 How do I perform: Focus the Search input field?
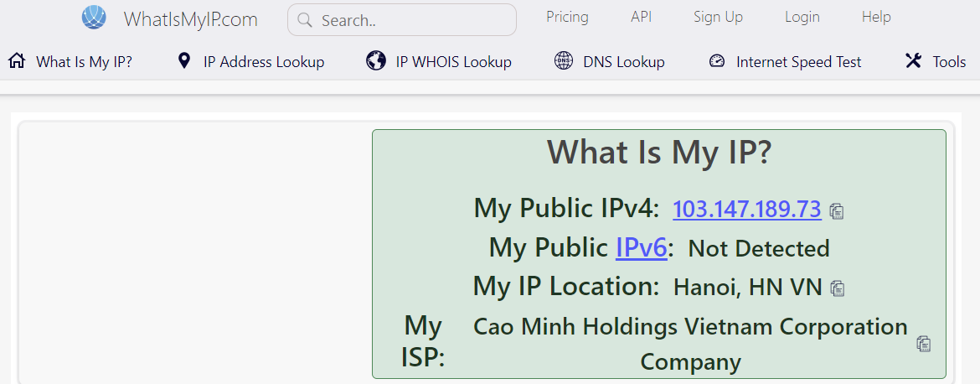(x=410, y=20)
